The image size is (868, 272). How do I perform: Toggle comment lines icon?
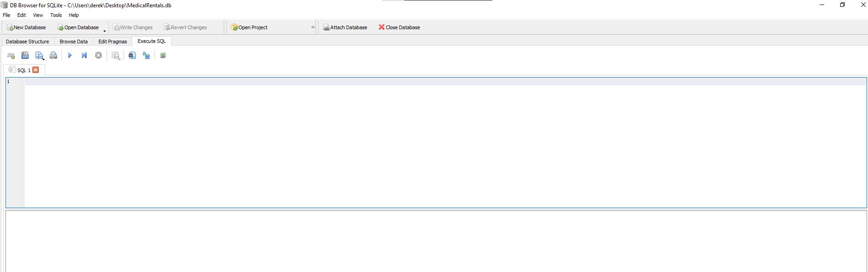coord(163,56)
